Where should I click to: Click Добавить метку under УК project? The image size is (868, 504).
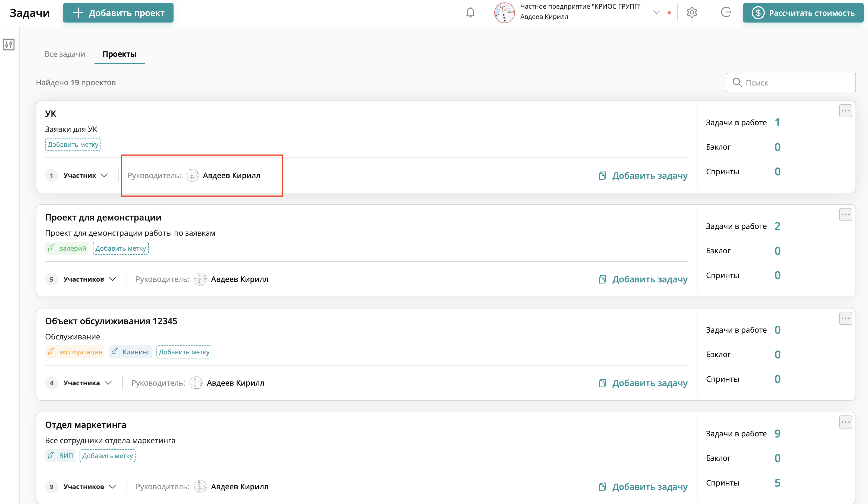pyautogui.click(x=73, y=145)
